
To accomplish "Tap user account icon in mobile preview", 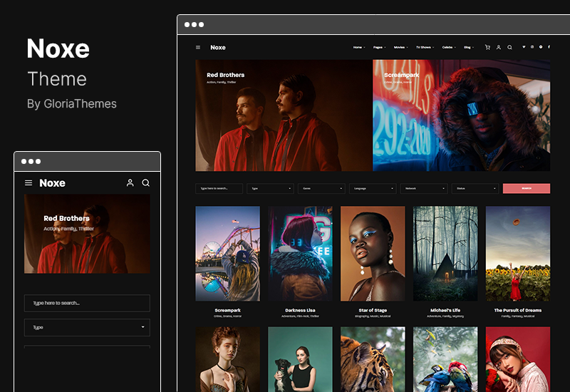I will [130, 183].
